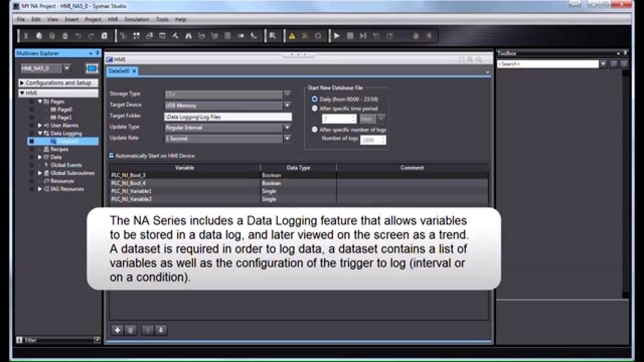Open the Insert menu
The width and height of the screenshot is (644, 362).
[x=71, y=20]
